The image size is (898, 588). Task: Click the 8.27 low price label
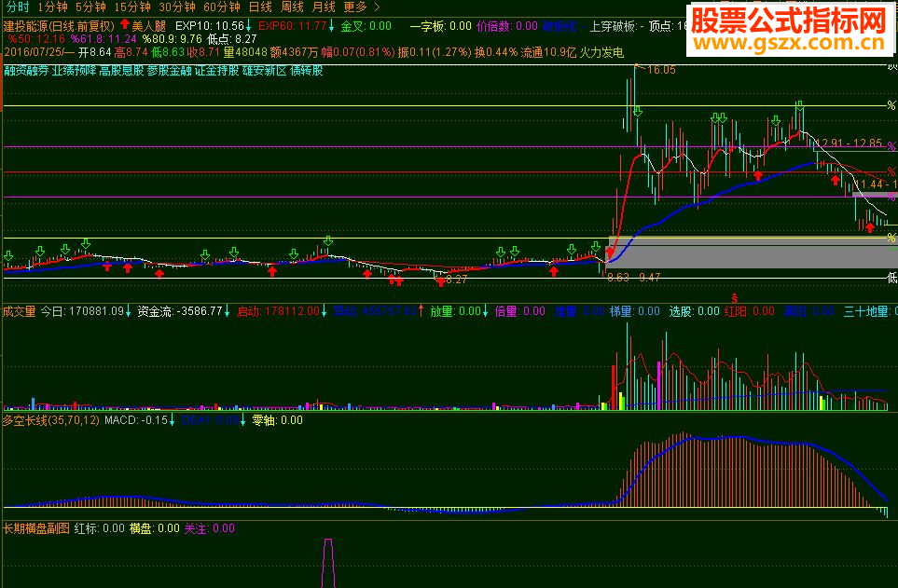click(456, 280)
